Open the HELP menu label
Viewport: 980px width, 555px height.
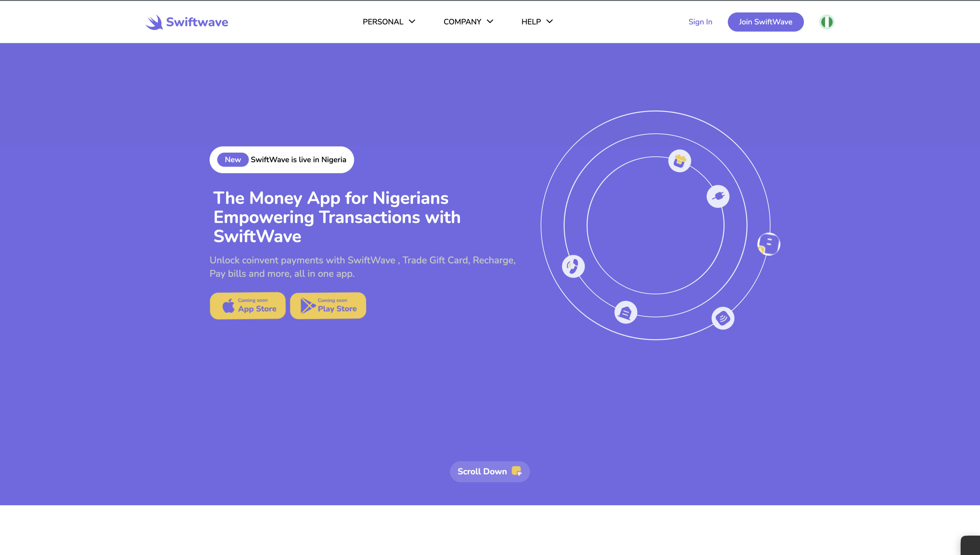click(531, 22)
